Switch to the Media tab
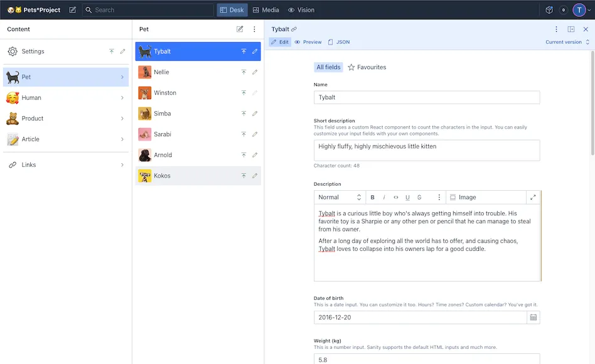Image resolution: width=595 pixels, height=364 pixels. [x=265, y=10]
